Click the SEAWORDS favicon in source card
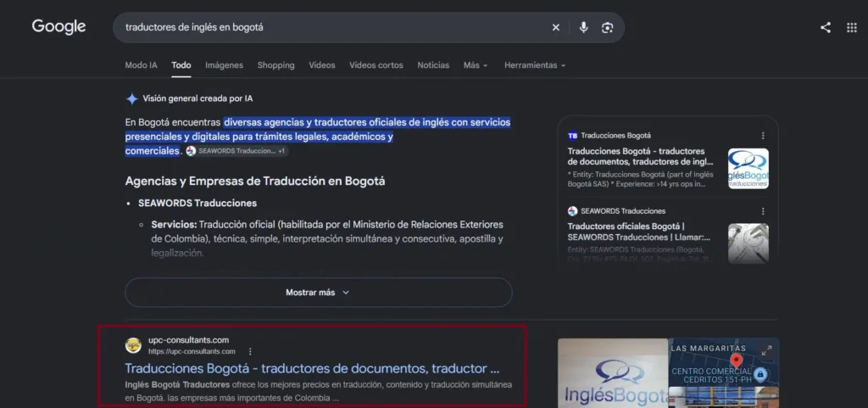The height and width of the screenshot is (408, 868). (572, 211)
